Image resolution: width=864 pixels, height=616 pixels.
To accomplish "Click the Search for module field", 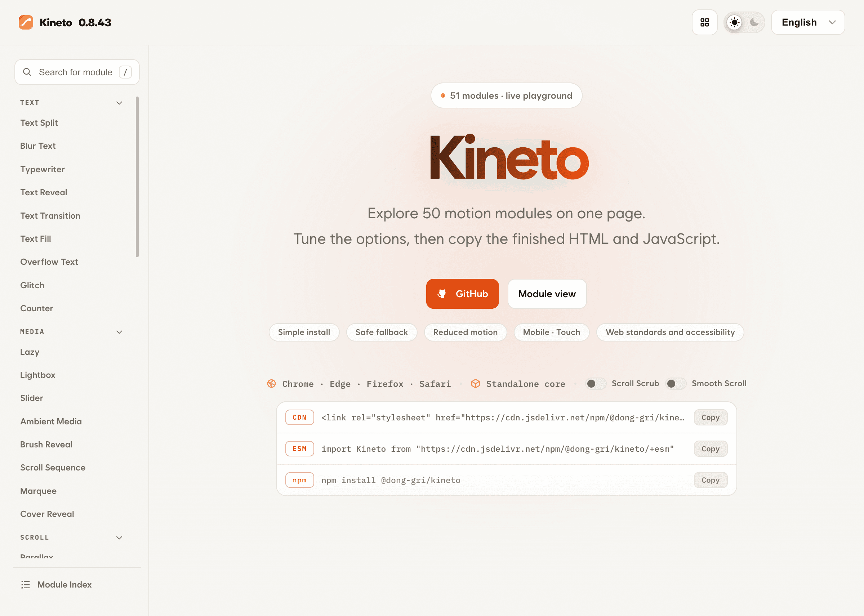I will [x=77, y=72].
